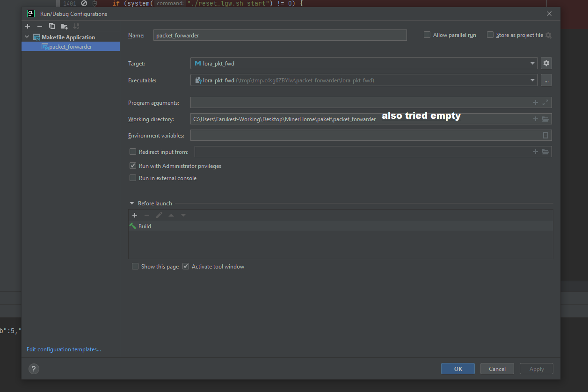Click the breakpoint icon on editor line 1401
Screen dimensions: 588x392
[x=84, y=3]
